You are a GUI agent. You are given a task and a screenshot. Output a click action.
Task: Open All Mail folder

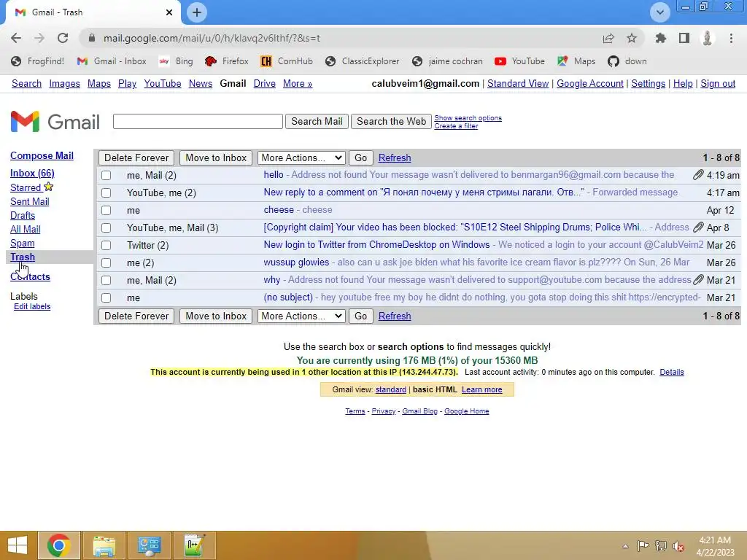pyautogui.click(x=26, y=229)
